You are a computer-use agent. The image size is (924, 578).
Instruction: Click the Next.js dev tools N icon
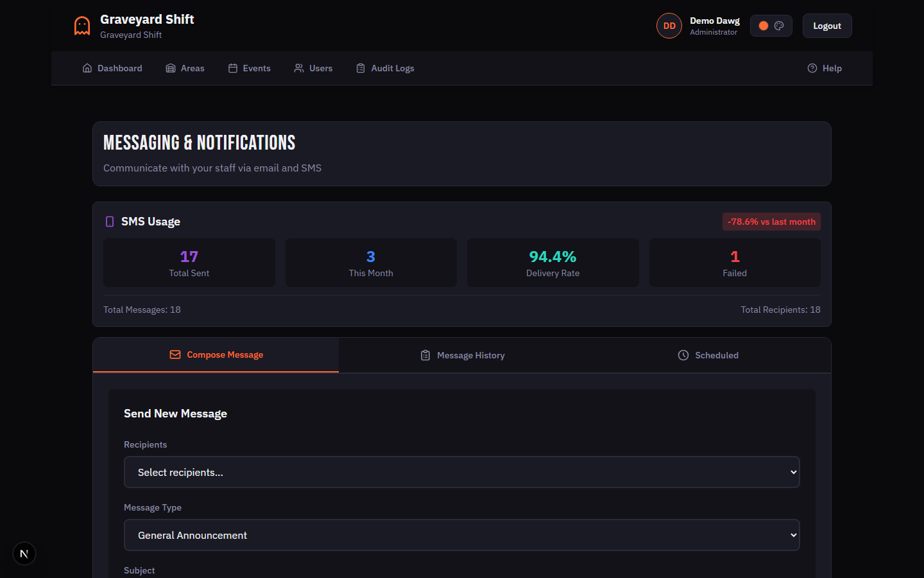(24, 554)
